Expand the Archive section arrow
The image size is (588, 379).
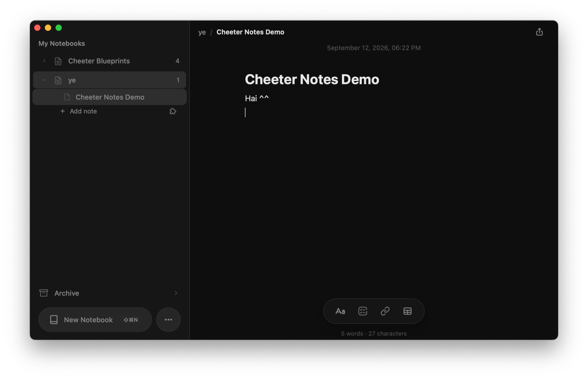point(176,293)
